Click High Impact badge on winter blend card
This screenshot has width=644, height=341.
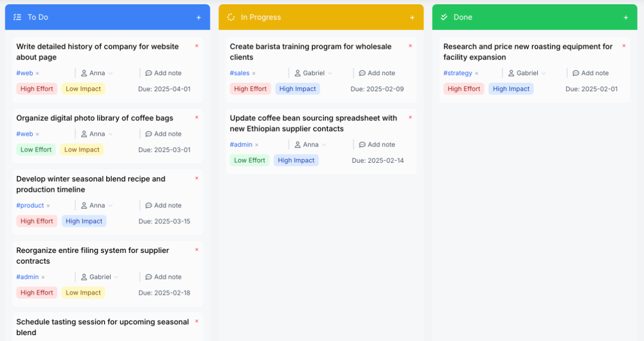point(84,221)
